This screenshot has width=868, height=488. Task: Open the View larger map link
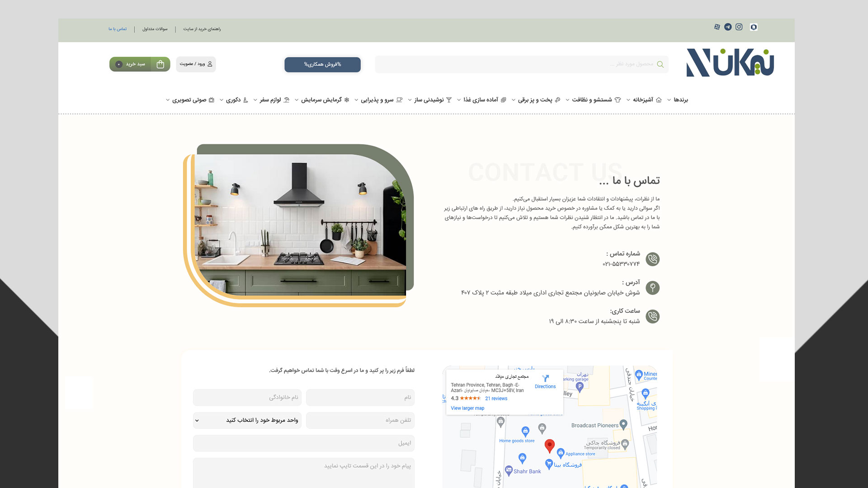click(x=467, y=408)
